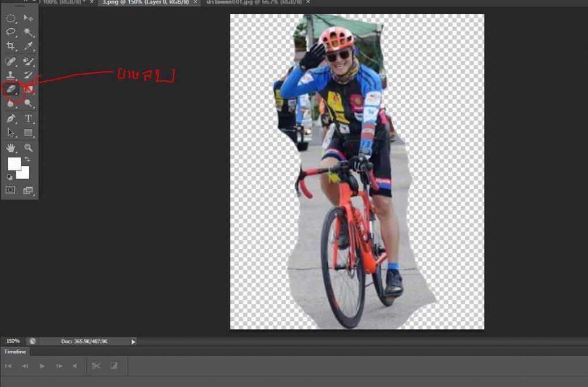Open the foreground color swatch
The width and height of the screenshot is (588, 387).
click(13, 164)
